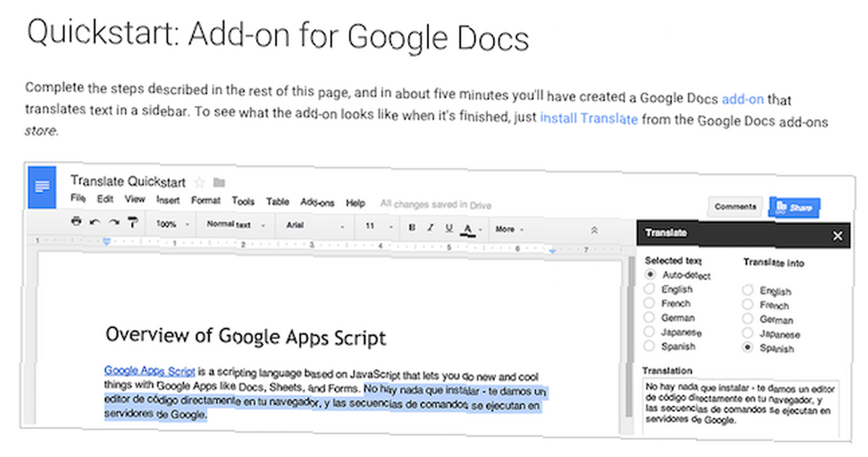Choose German as source language
Screen dimensions: 868x457
click(650, 317)
